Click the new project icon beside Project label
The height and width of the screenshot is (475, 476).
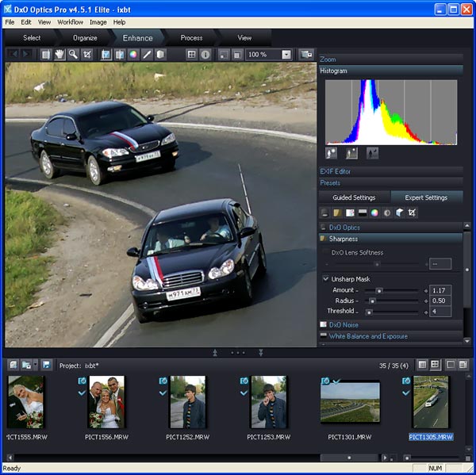[x=13, y=365]
